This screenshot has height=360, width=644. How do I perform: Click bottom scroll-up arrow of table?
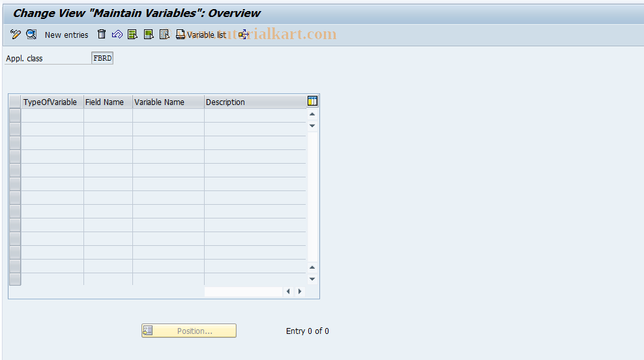[312, 267]
